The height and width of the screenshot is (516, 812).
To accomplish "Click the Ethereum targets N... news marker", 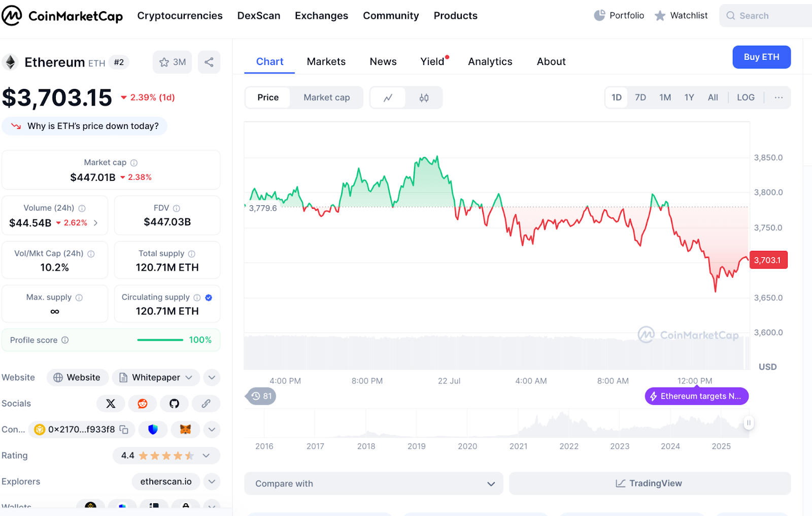I will 696,396.
